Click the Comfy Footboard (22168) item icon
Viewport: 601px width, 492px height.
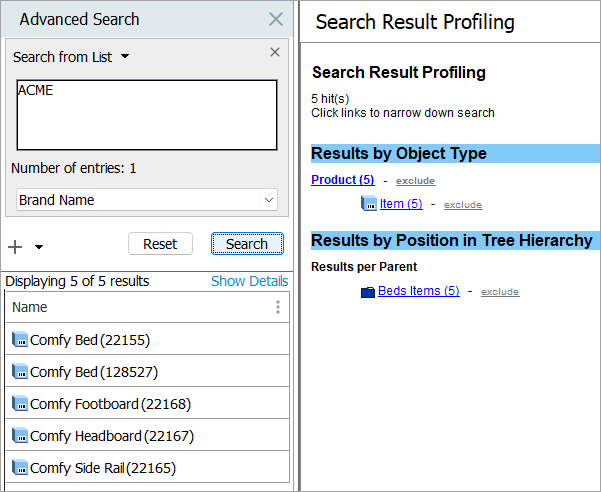[20, 404]
